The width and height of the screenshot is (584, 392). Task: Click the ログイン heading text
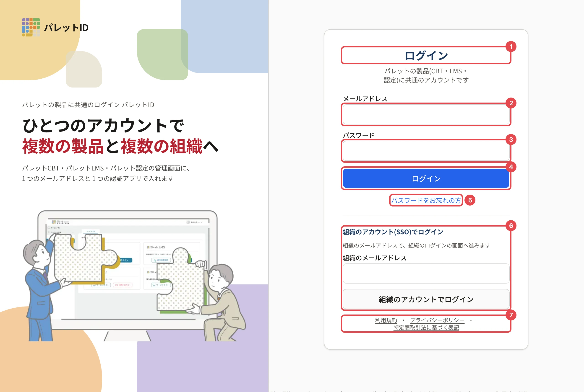coord(426,55)
